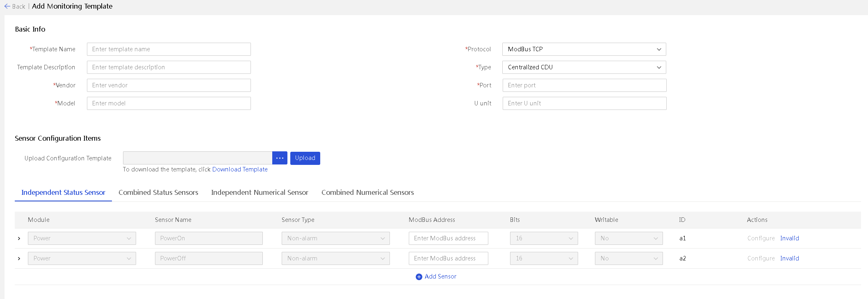The image size is (868, 299).
Task: Click the PowerOff sensor name field
Action: 209,258
